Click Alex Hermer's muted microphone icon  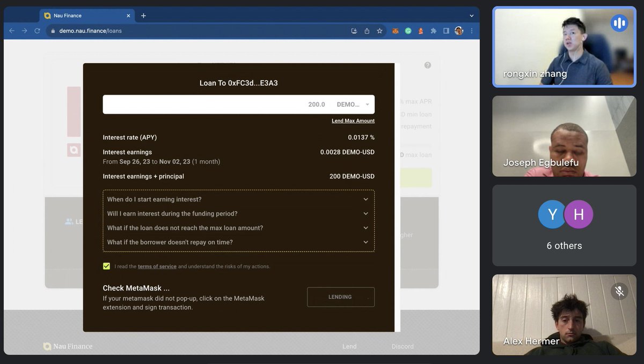pyautogui.click(x=619, y=291)
